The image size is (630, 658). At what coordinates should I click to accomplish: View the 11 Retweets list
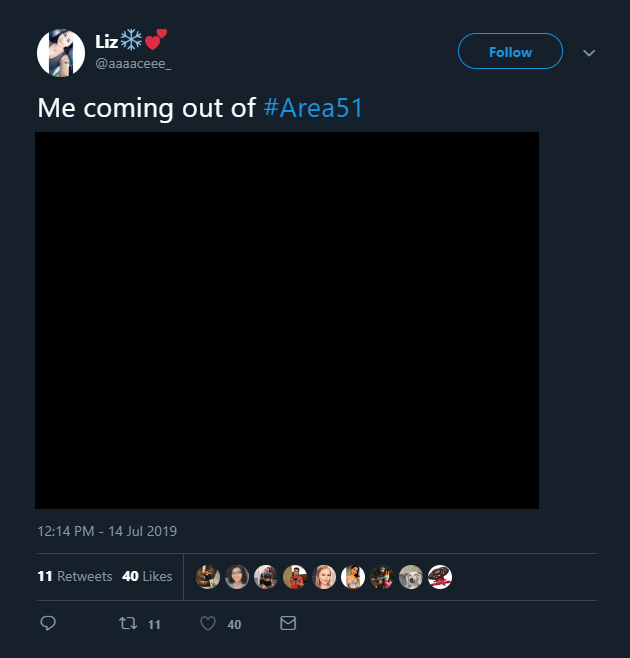tap(75, 576)
